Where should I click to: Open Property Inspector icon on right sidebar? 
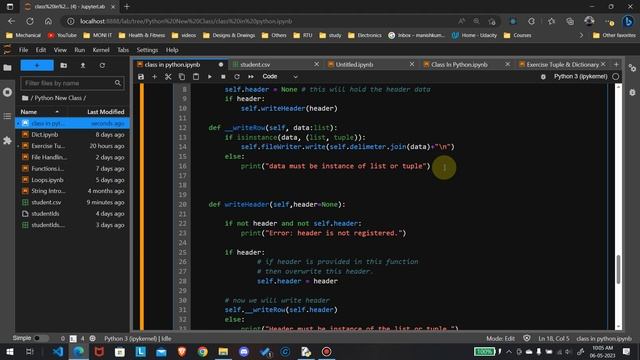pos(632,68)
